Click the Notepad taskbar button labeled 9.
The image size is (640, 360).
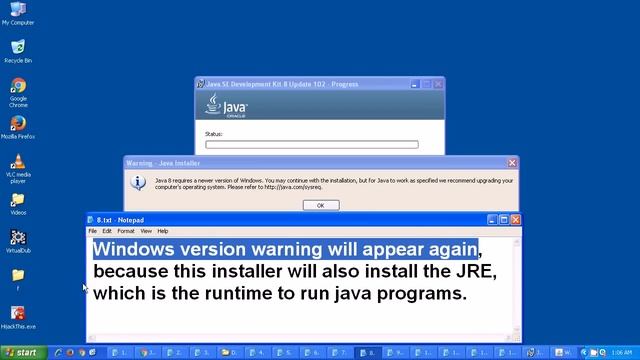[x=396, y=353]
